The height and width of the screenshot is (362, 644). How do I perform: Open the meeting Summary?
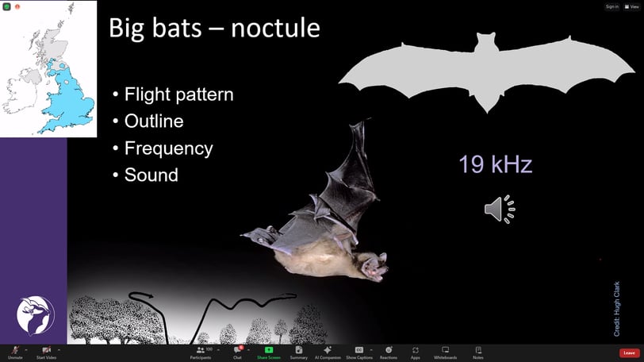[298, 352]
